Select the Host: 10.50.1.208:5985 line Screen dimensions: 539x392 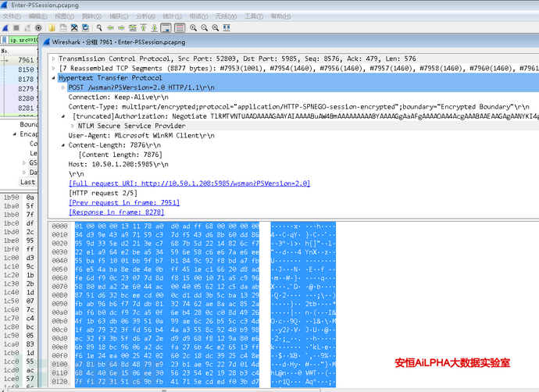point(118,165)
